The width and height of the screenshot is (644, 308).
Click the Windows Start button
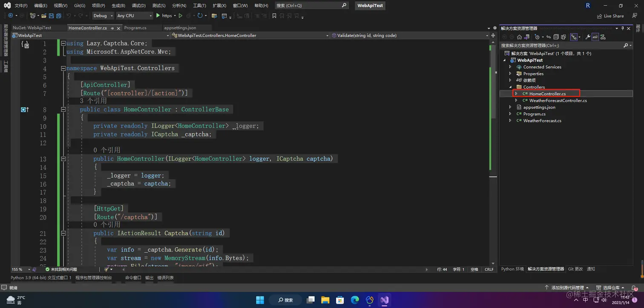pos(260,300)
